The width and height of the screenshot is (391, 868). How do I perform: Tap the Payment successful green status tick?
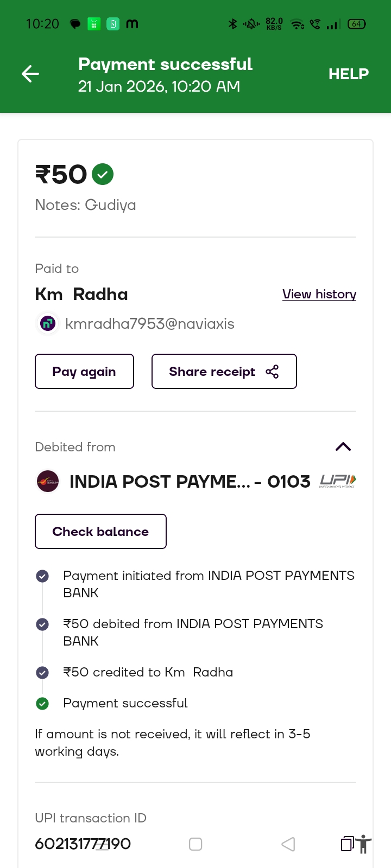42,704
